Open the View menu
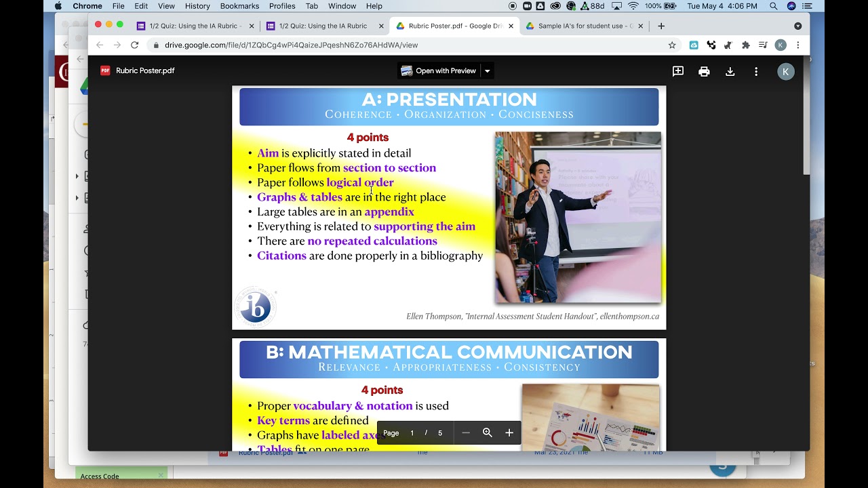The height and width of the screenshot is (488, 868). point(166,6)
